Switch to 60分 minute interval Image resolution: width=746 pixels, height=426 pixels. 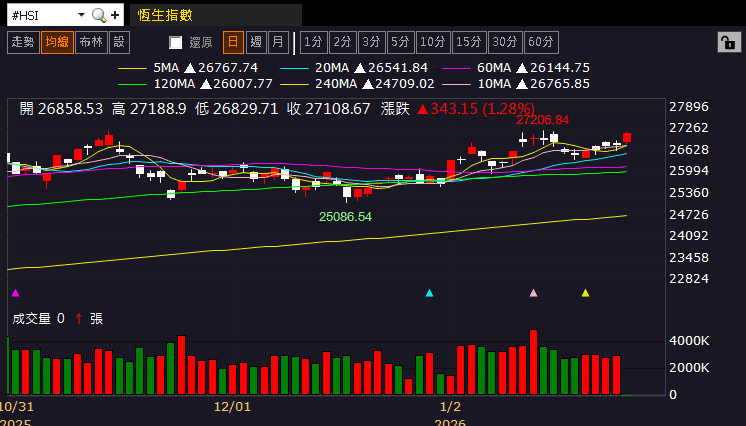click(541, 42)
